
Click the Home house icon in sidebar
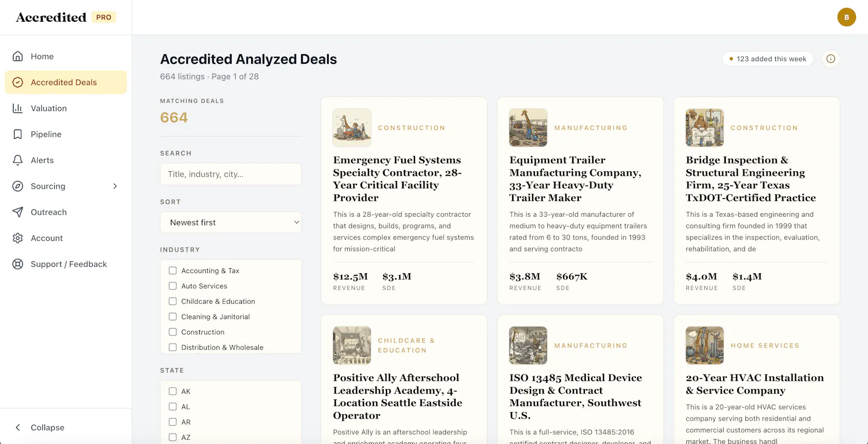pyautogui.click(x=18, y=56)
